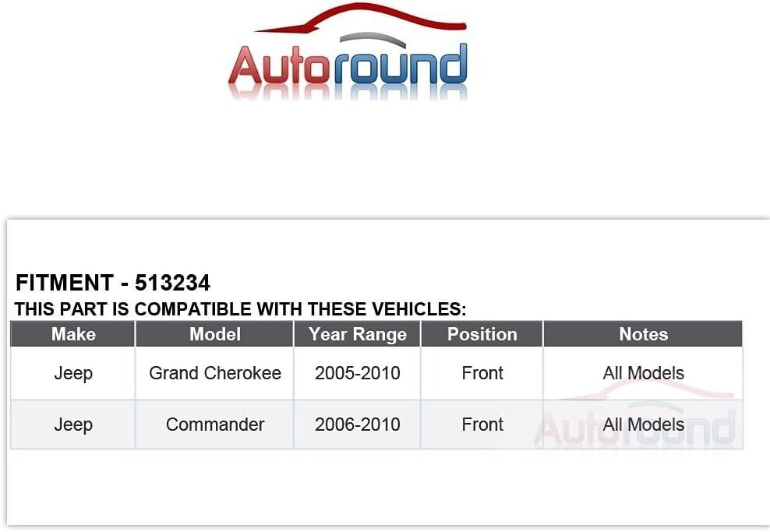Click the Front cell in the Grand Cherokee row
The image size is (770, 532).
tap(482, 373)
